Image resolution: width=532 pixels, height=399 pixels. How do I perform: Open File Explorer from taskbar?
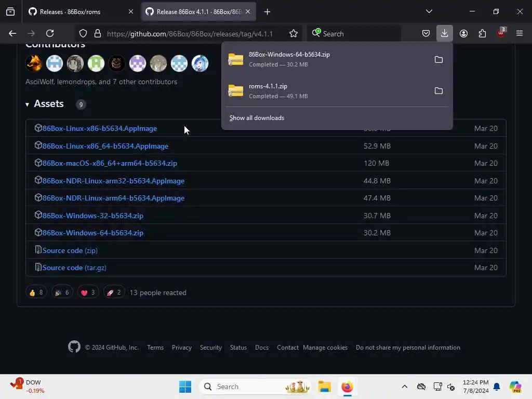click(x=324, y=387)
